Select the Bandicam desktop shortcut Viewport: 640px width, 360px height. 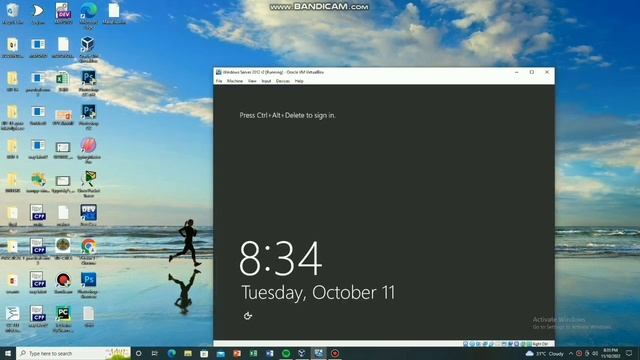pyautogui.click(x=63, y=283)
